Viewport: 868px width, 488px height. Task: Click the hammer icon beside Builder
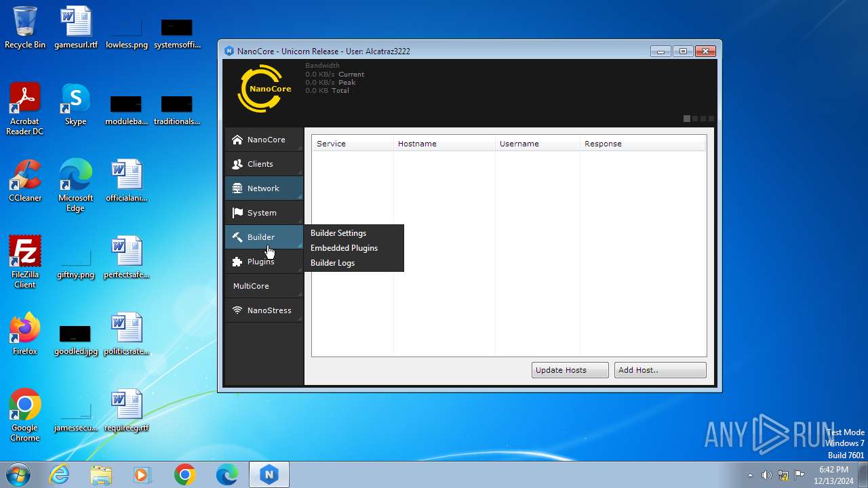237,237
